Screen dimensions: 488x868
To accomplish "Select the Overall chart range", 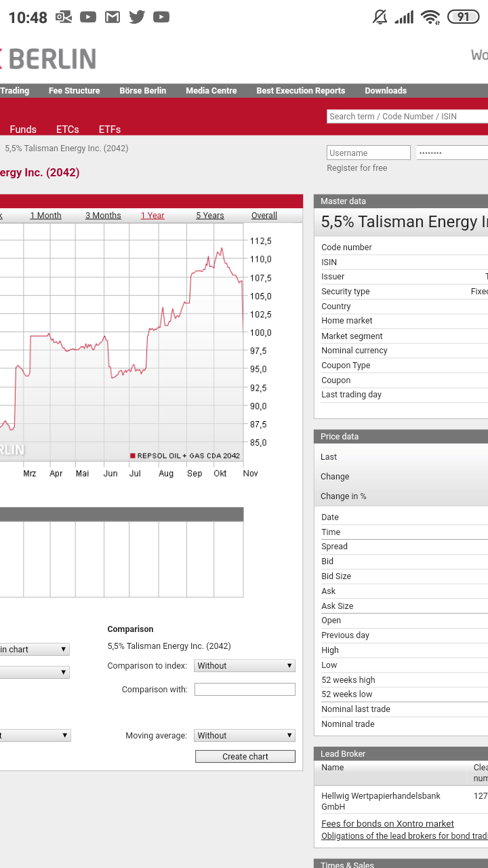I will pos(264,216).
